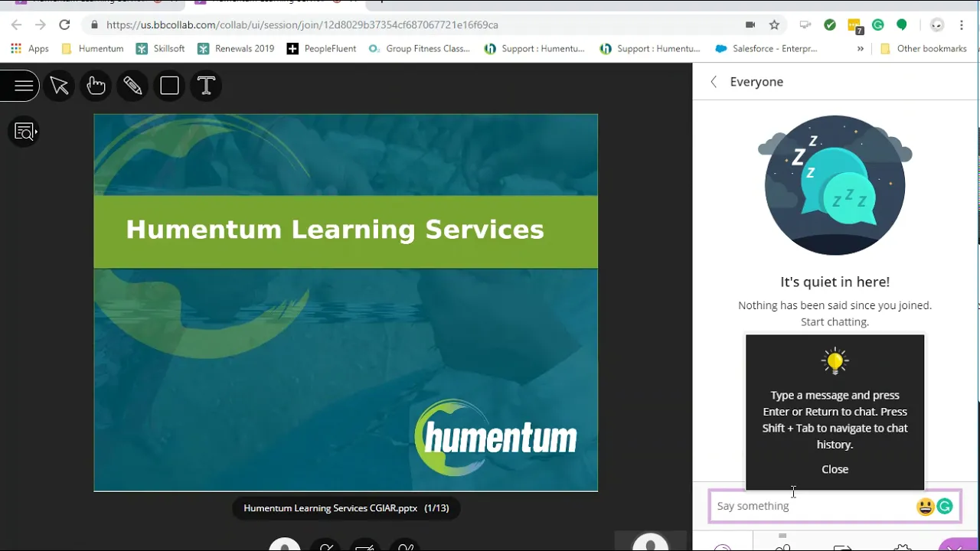Click in the Say something field
This screenshot has height=551, width=980.
[835, 506]
